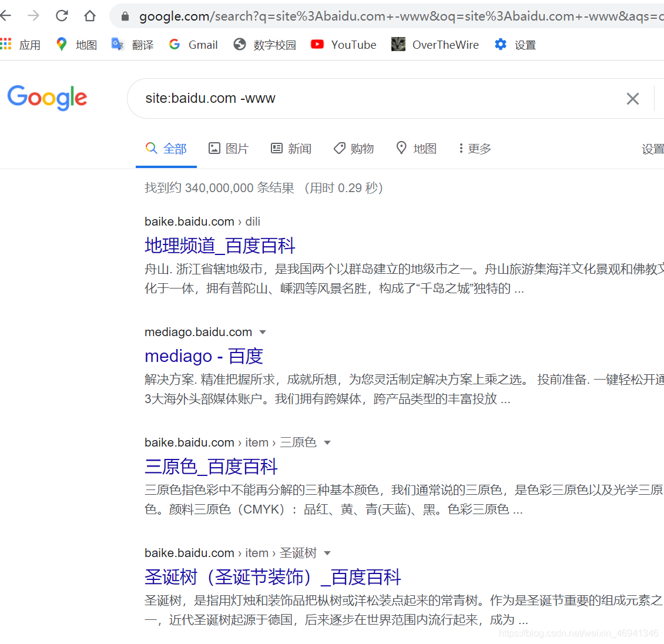The width and height of the screenshot is (664, 644).
Task: Switch to the 购物 shopping tab
Action: 354,149
